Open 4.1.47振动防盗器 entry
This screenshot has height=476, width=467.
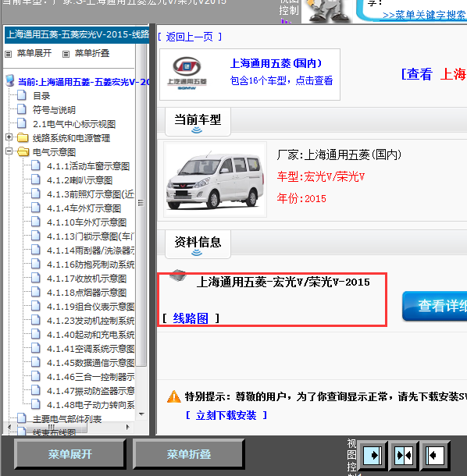tap(91, 391)
